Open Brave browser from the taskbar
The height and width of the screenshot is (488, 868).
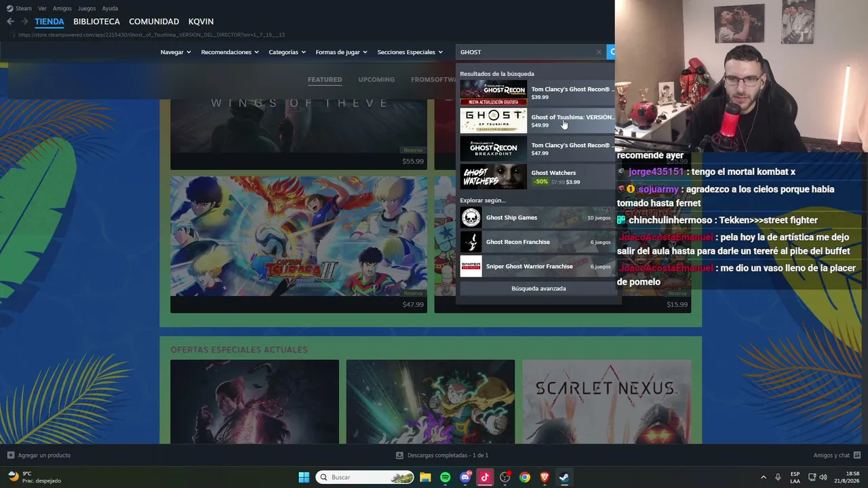pos(545,477)
